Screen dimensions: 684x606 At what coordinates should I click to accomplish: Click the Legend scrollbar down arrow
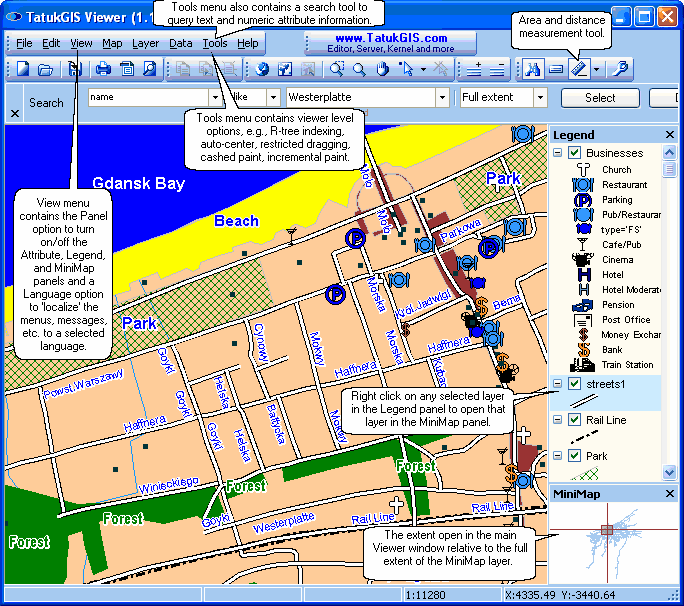coord(669,472)
